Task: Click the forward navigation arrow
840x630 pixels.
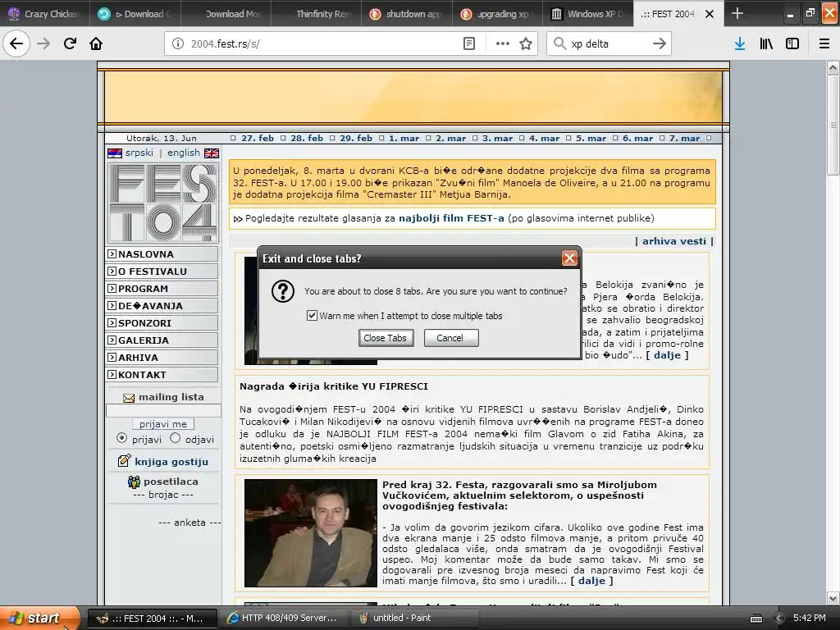Action: coord(43,43)
